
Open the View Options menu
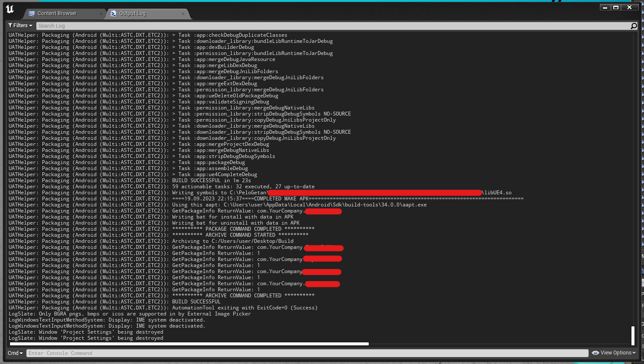tap(614, 353)
